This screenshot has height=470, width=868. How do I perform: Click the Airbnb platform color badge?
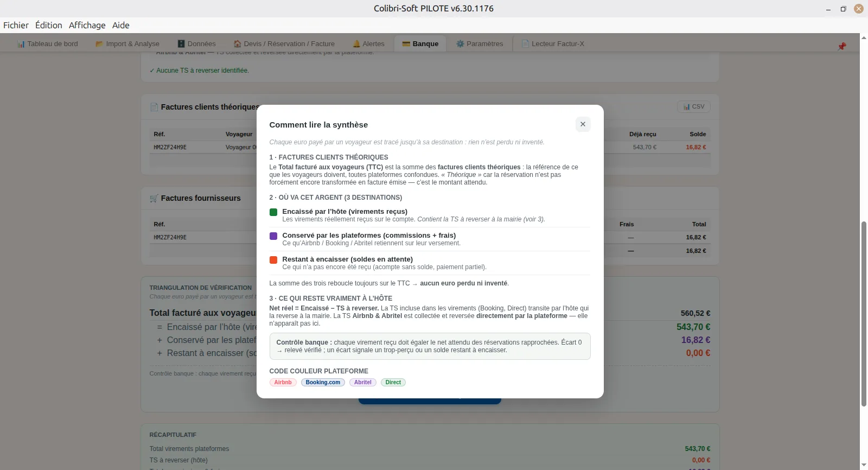pyautogui.click(x=283, y=382)
